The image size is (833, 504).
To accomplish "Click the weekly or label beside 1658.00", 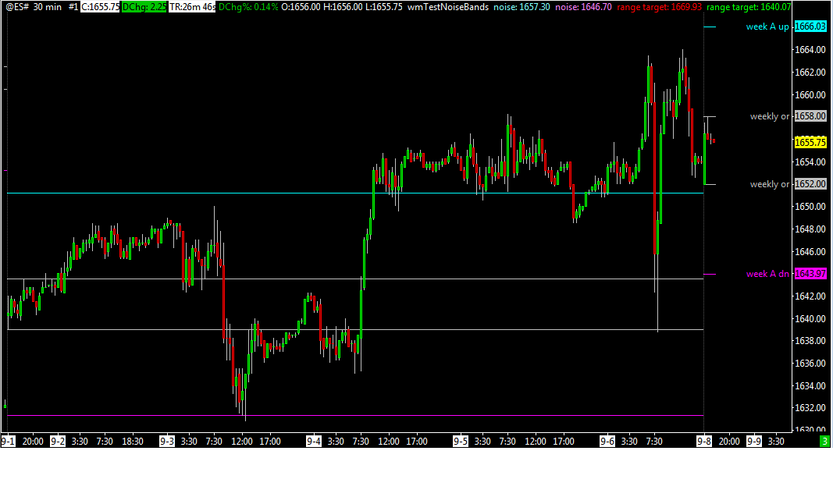I will pyautogui.click(x=769, y=116).
